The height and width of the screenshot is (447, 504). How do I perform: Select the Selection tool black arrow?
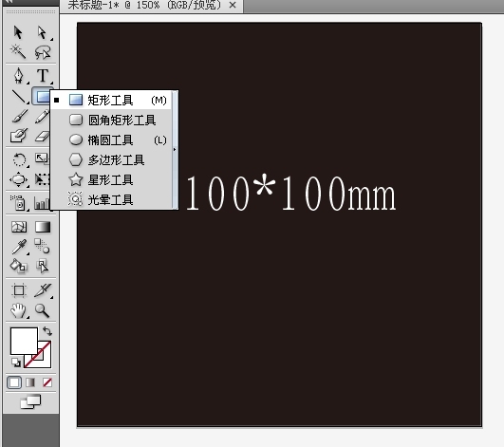click(18, 33)
